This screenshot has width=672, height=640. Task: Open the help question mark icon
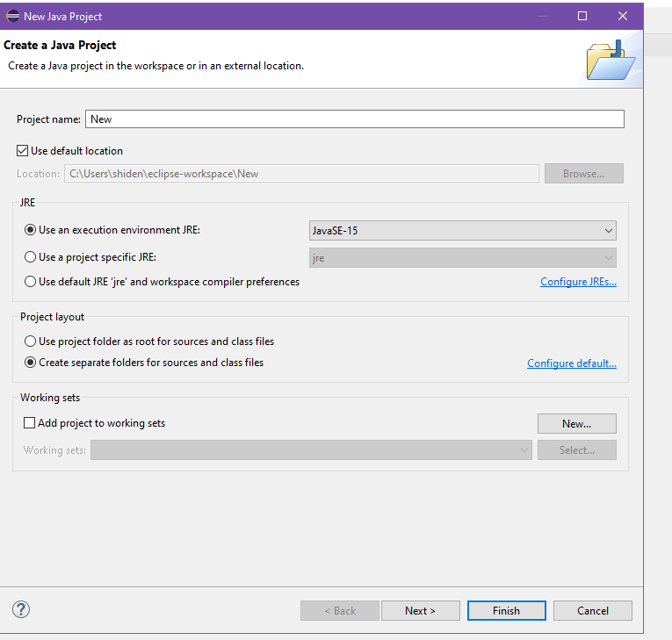[21, 609]
